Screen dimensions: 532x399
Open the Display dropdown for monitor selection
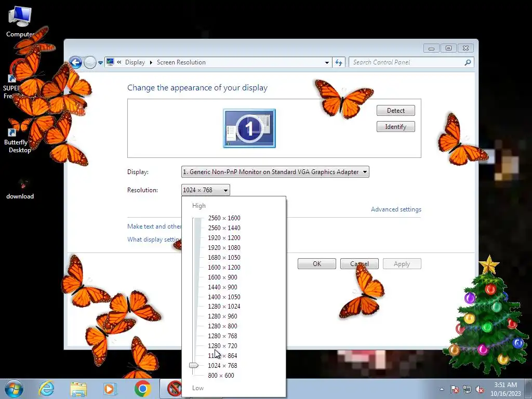click(x=275, y=171)
